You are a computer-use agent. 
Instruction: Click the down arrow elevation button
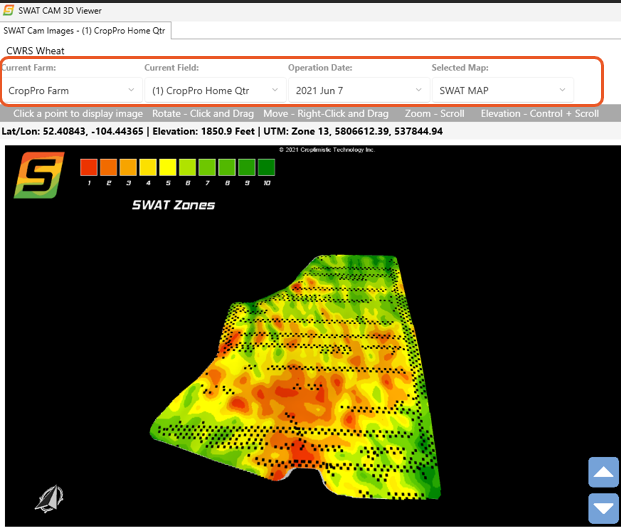coord(603,508)
